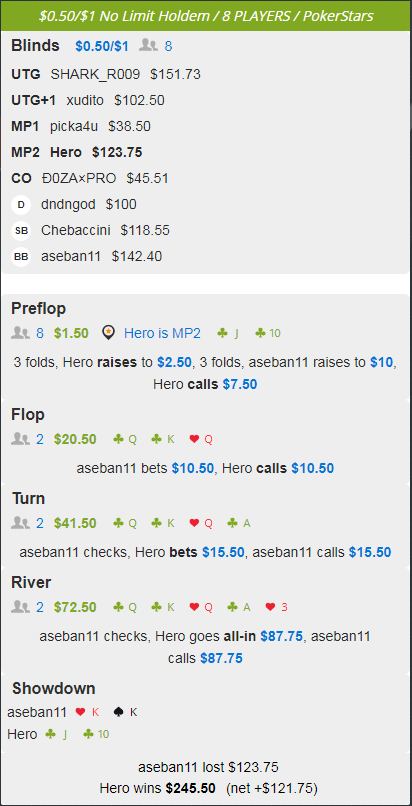The width and height of the screenshot is (412, 806).
Task: Select the aseban11 player in blinds list
Action: pos(71,256)
